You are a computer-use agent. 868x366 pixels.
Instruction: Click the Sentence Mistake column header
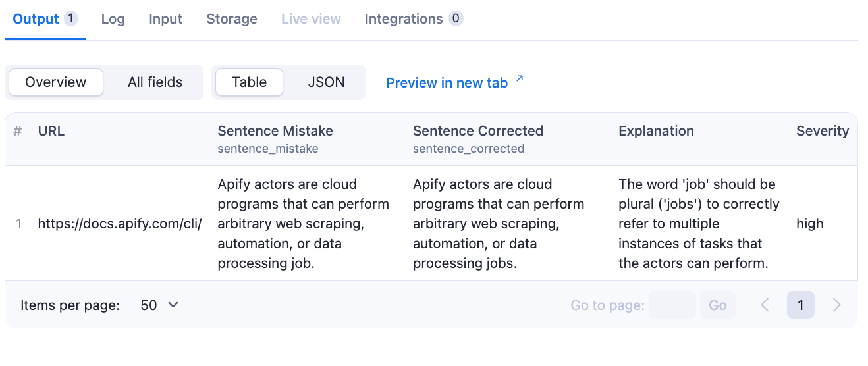pos(275,131)
